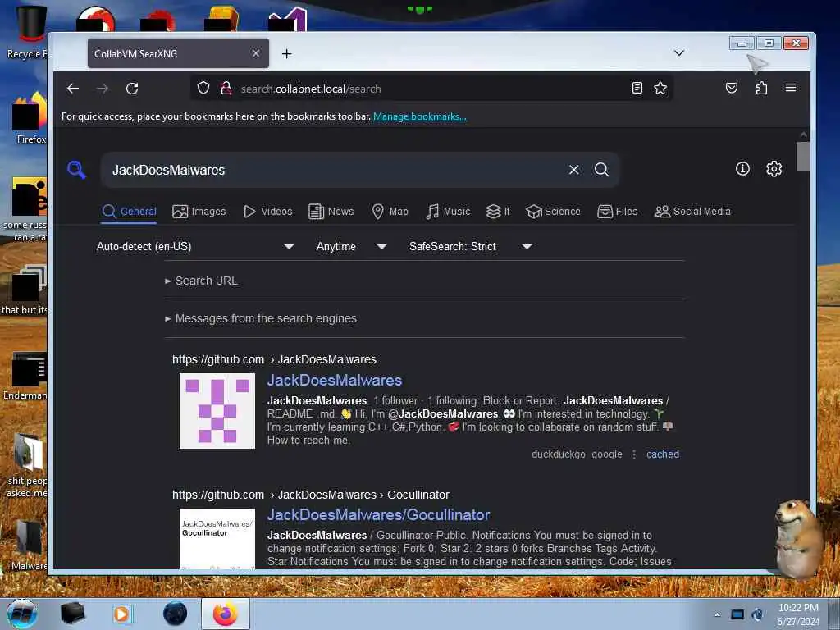This screenshot has width=840, height=630.
Task: Open the SafeSearch: Strict dropdown
Action: point(471,246)
